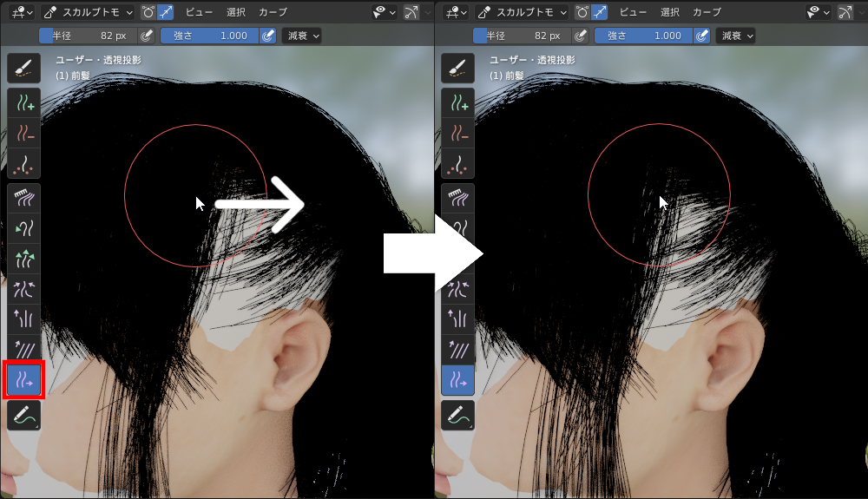Select the Puff tool in left viewport

[23, 319]
